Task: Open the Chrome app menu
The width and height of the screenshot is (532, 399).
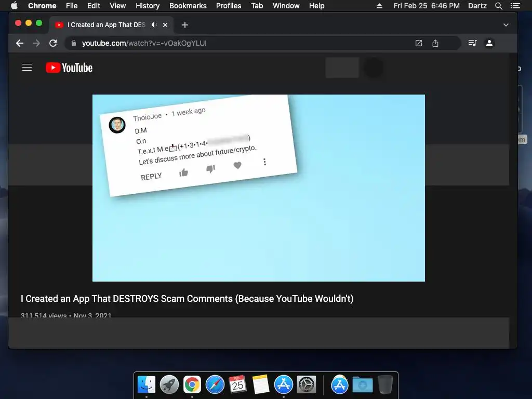Action: pyautogui.click(x=42, y=6)
